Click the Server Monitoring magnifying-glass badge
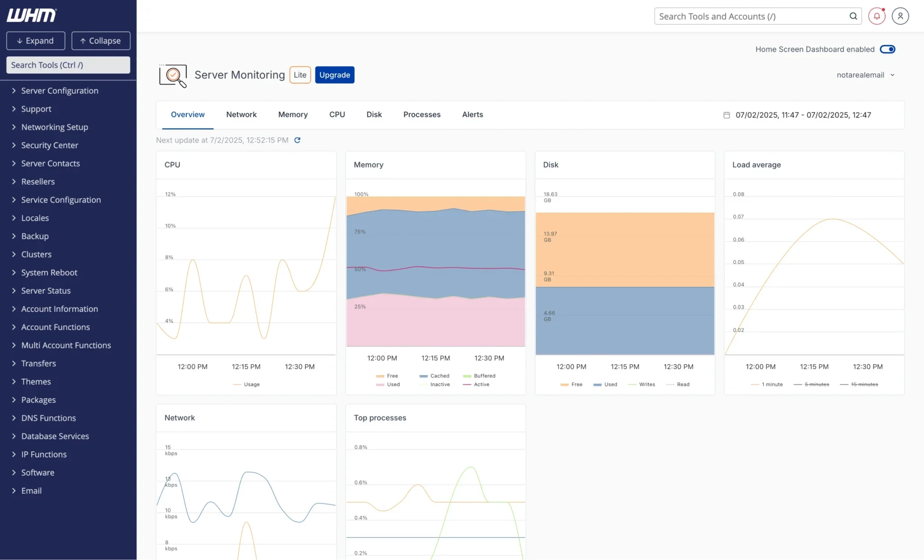Image resolution: width=924 pixels, height=560 pixels. [172, 76]
